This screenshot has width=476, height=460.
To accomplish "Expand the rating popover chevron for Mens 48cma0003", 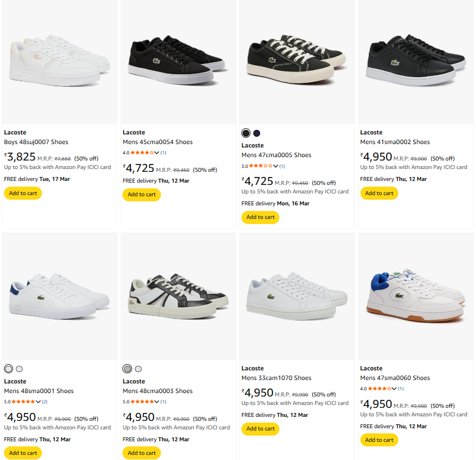I will [x=157, y=402].
